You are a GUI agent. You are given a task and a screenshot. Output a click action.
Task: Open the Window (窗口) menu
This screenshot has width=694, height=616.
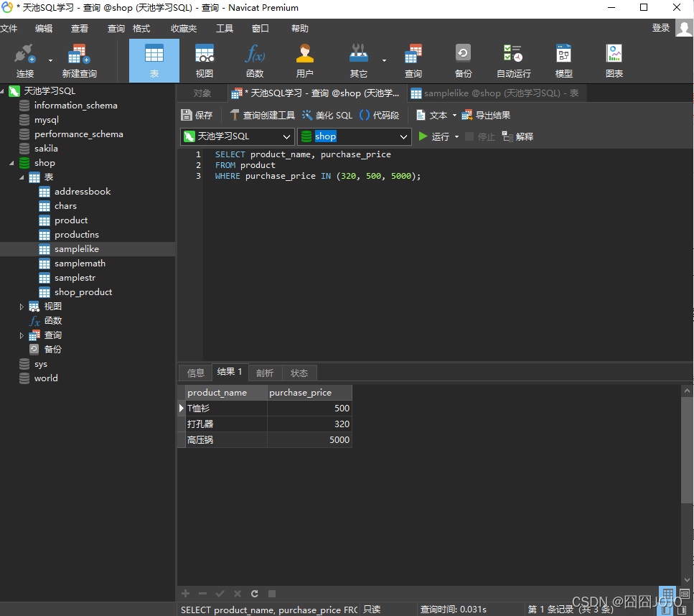click(x=261, y=28)
